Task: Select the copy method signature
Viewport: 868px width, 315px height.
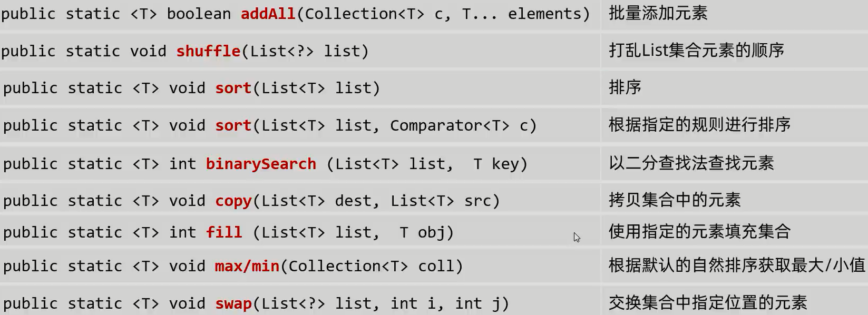Action: point(251,201)
